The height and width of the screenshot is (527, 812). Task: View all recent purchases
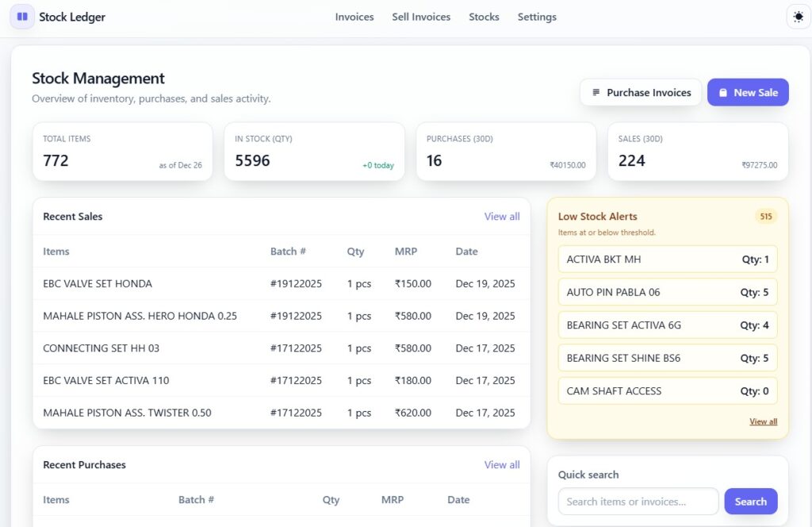[502, 464]
